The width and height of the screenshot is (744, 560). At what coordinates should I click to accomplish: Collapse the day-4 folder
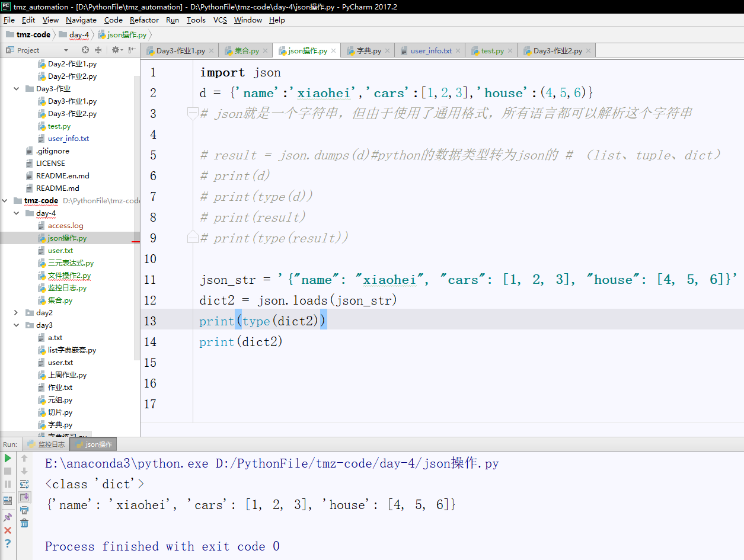point(16,213)
